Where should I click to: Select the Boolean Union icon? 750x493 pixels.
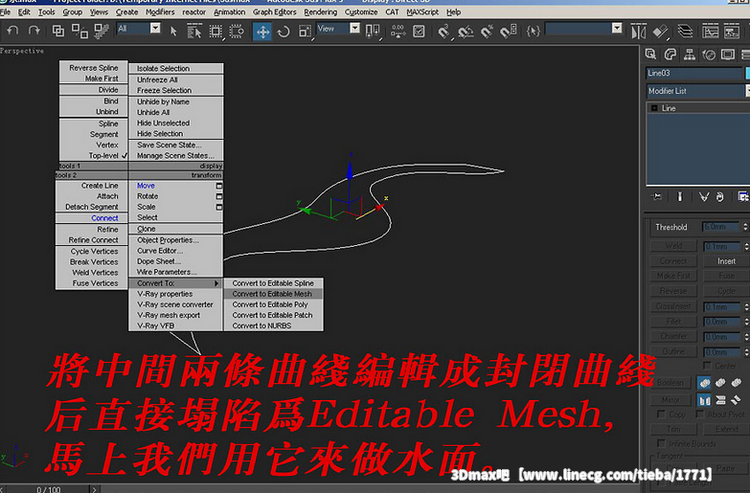tap(704, 383)
